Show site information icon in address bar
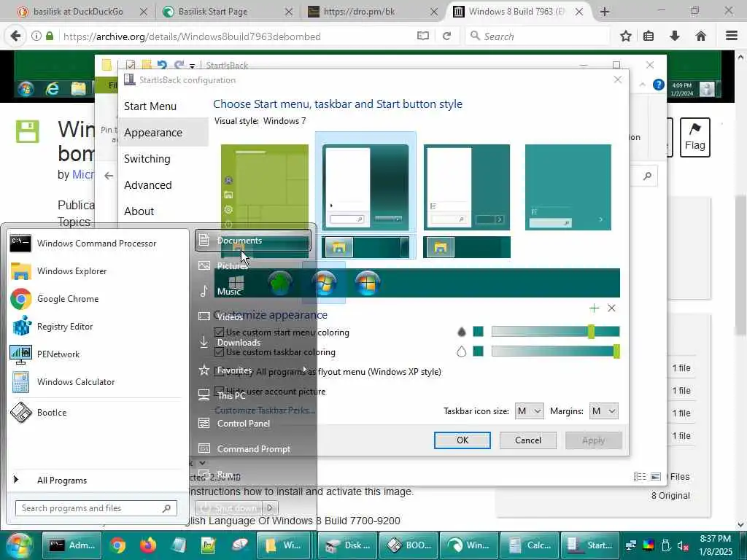 (36, 36)
